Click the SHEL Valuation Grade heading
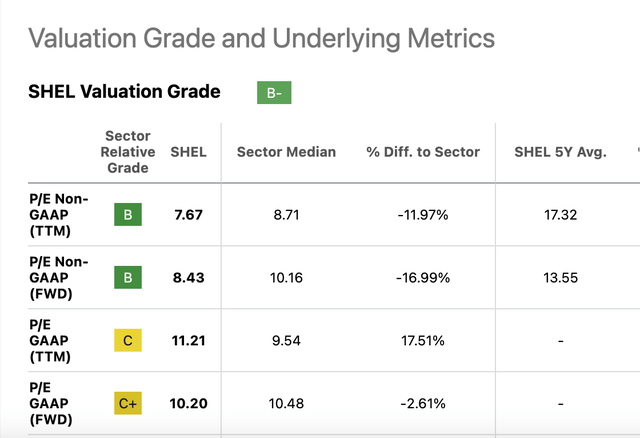The width and height of the screenshot is (640, 438). pos(124,91)
